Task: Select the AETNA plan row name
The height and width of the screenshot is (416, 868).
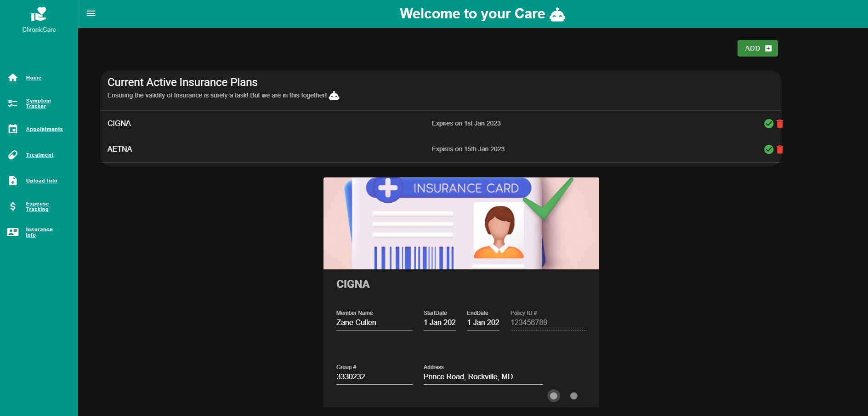Action: pos(120,149)
